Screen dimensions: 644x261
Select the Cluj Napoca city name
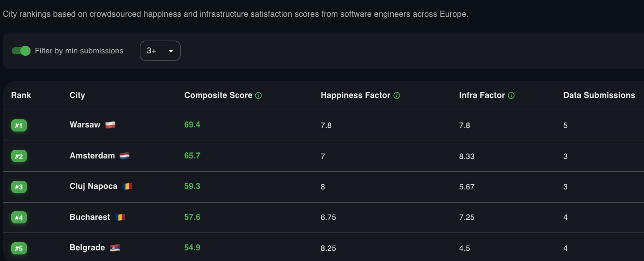pos(94,186)
